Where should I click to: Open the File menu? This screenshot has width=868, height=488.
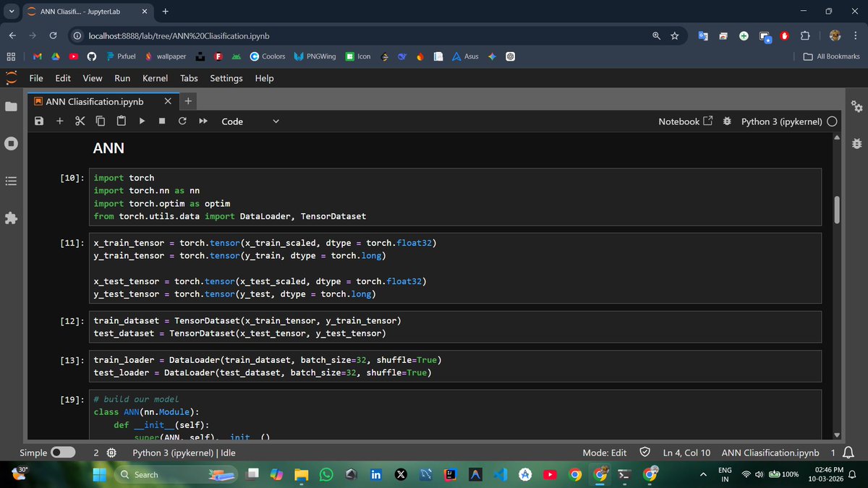pos(36,78)
